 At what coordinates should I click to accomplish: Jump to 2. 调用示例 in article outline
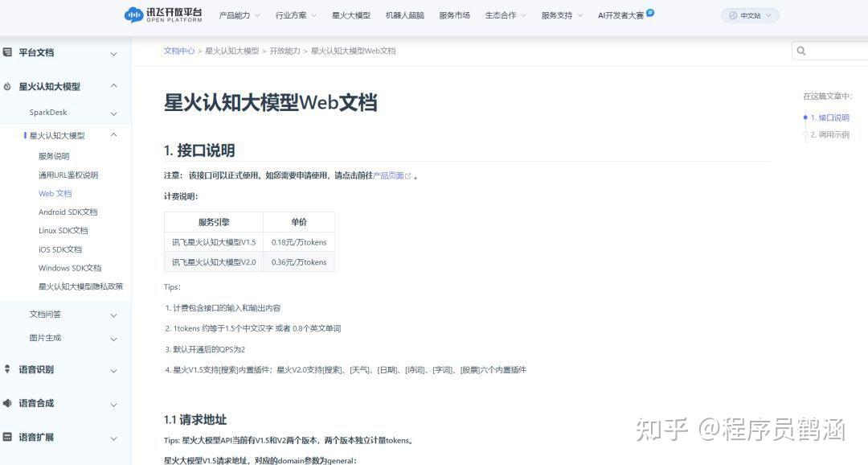(829, 134)
